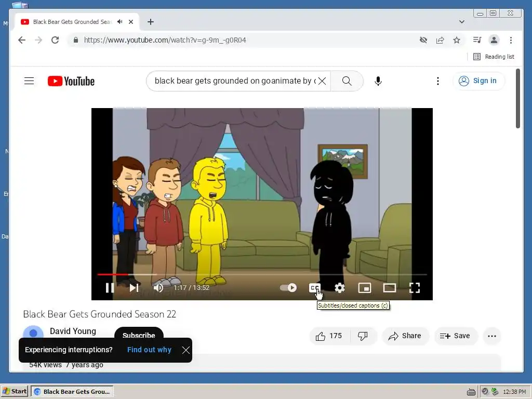The width and height of the screenshot is (532, 399).
Task: Toggle the autoplay switch
Action: tap(288, 288)
